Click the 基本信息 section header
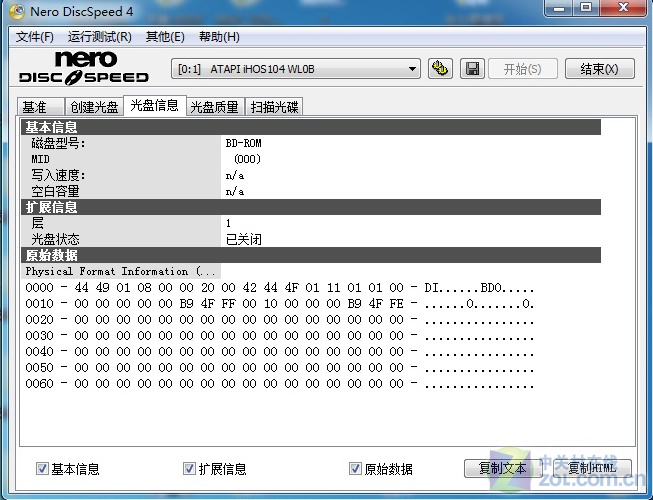The image size is (653, 500). coord(311,127)
